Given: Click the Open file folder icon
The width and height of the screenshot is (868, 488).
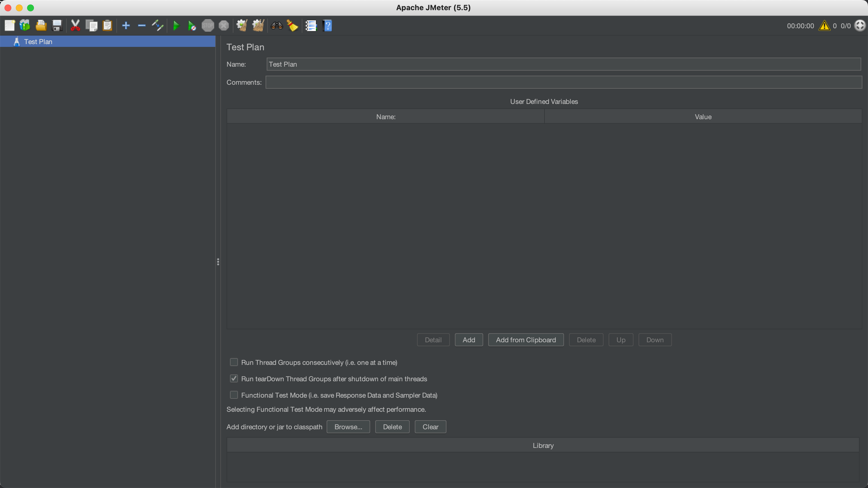Looking at the screenshot, I should [41, 26].
